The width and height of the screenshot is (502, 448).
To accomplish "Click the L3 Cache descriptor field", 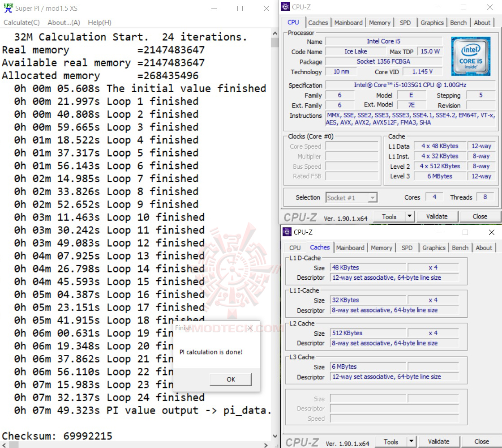I will tap(394, 377).
